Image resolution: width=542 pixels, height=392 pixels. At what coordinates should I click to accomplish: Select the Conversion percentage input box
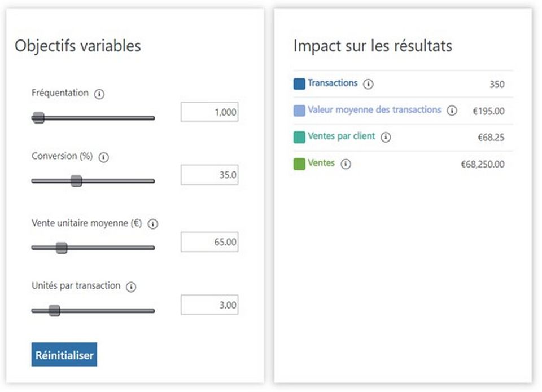coord(209,175)
